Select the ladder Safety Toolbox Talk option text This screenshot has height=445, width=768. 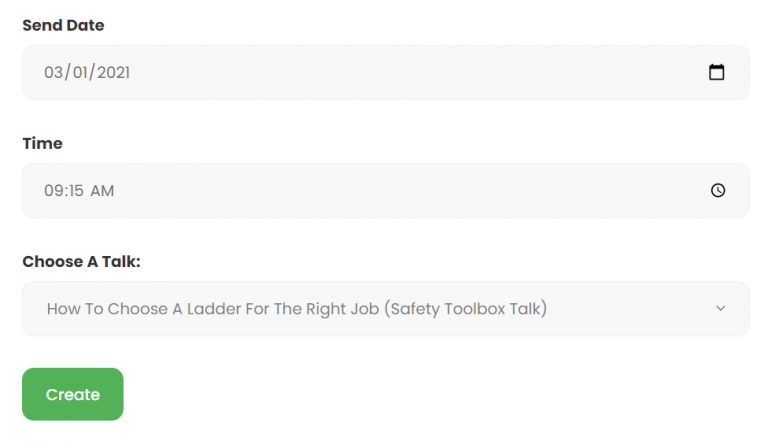pos(296,308)
